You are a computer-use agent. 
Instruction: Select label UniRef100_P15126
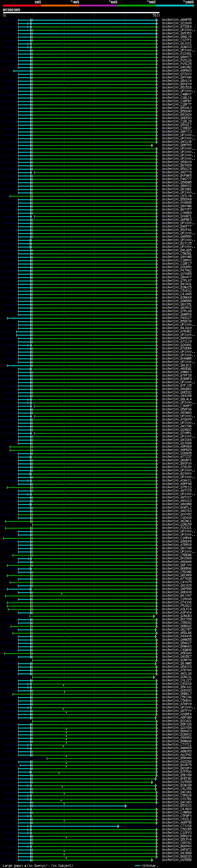pyautogui.click(x=176, y=61)
